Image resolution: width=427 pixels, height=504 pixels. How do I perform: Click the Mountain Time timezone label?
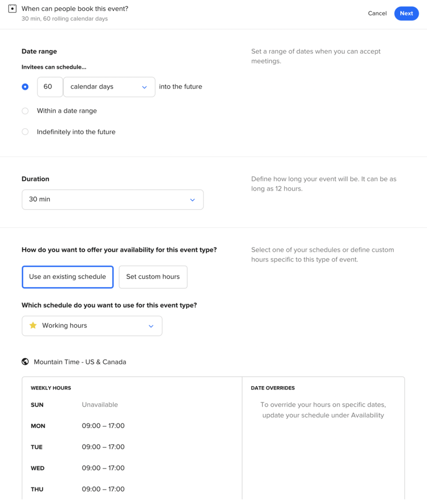80,362
